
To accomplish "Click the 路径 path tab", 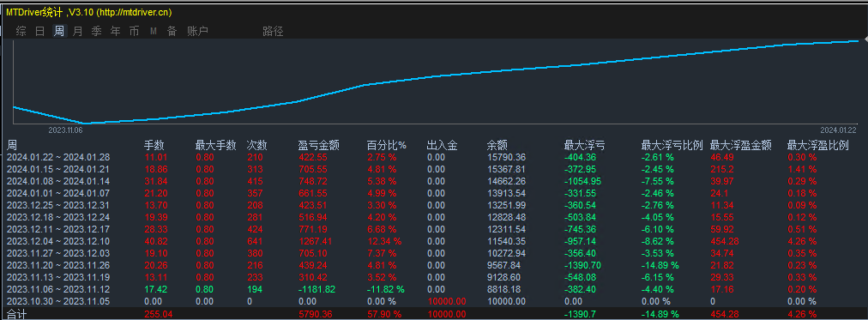I will [273, 31].
